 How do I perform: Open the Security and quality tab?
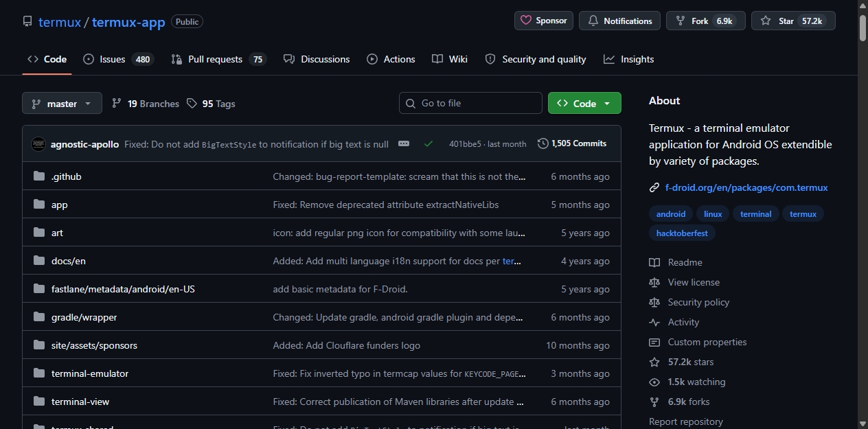(x=536, y=59)
